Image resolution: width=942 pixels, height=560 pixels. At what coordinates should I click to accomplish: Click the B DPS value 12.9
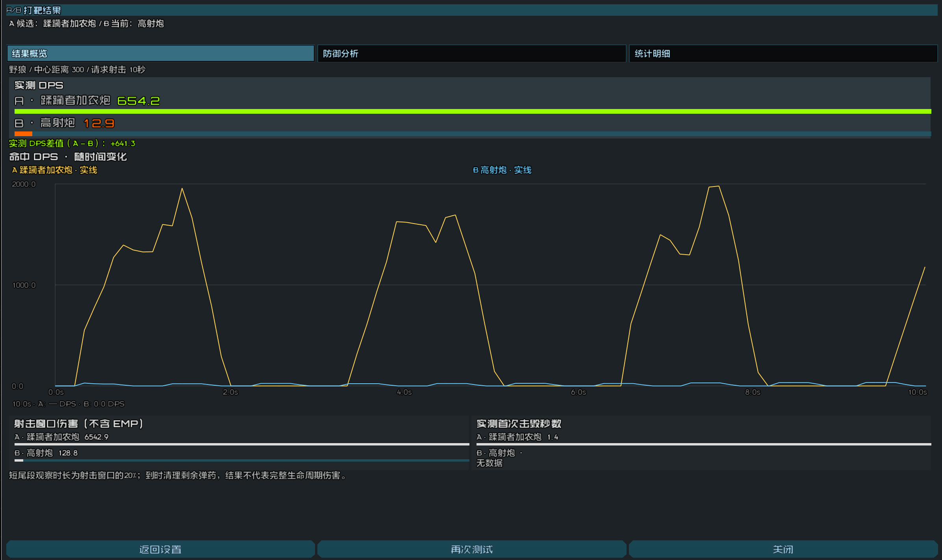[x=99, y=124]
